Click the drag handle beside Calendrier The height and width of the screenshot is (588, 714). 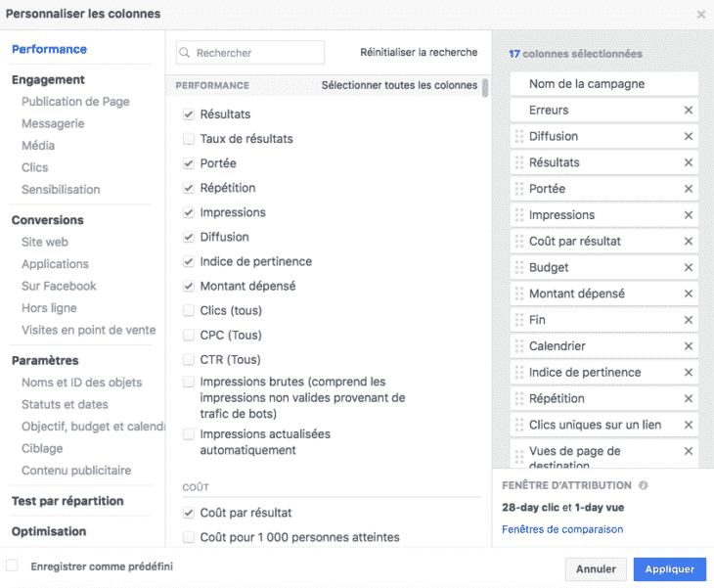click(x=518, y=346)
